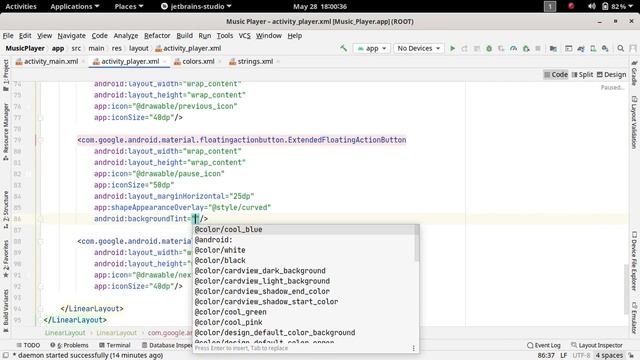The image size is (640, 360).
Task: Change LF line separator setting
Action: [x=564, y=356]
